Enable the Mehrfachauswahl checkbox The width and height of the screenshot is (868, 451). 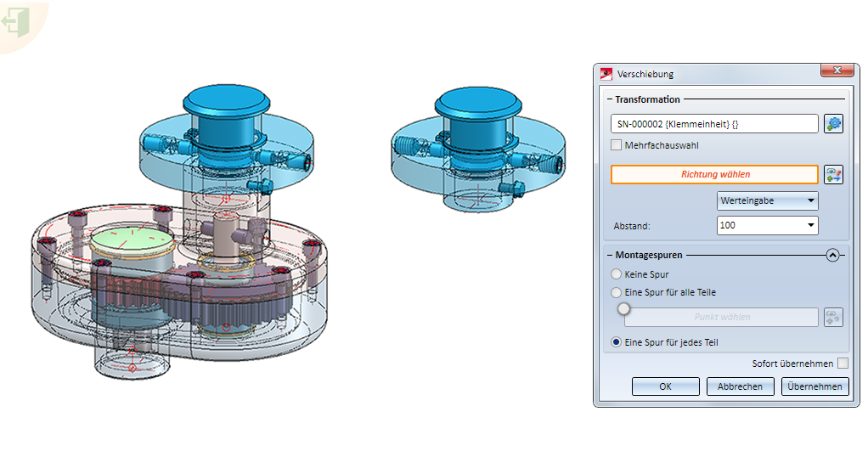pos(616,145)
